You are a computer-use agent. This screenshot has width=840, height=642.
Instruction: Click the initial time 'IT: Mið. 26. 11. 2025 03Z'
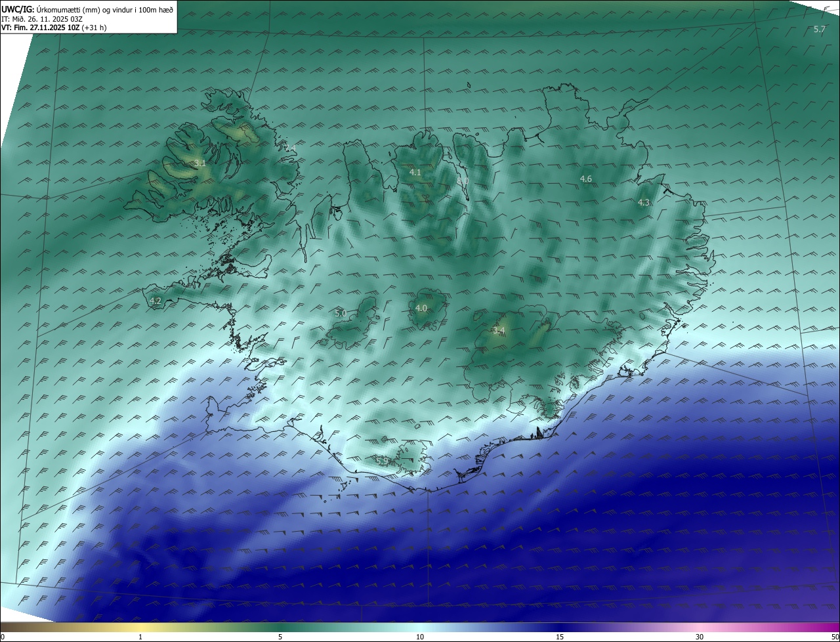click(42, 19)
